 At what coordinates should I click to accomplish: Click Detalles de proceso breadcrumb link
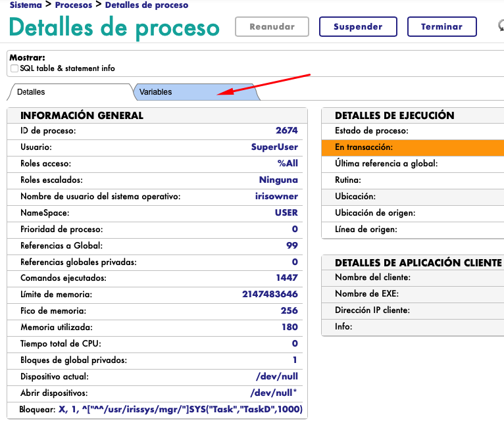[x=146, y=5]
